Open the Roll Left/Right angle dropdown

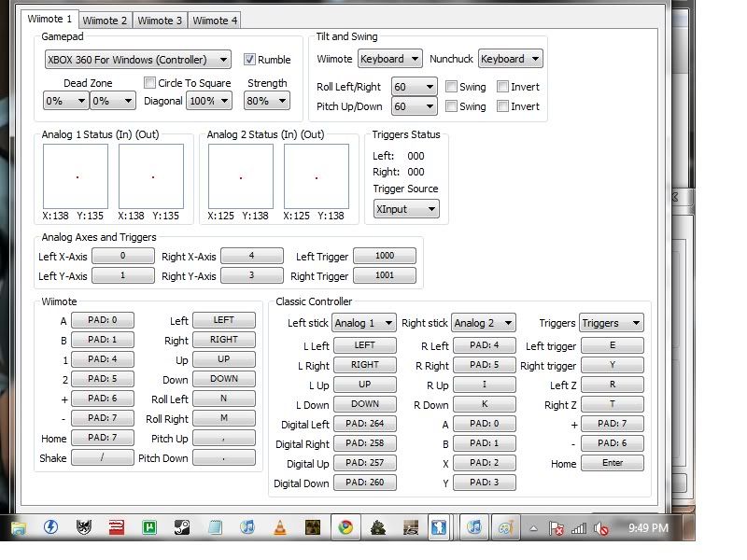[414, 87]
